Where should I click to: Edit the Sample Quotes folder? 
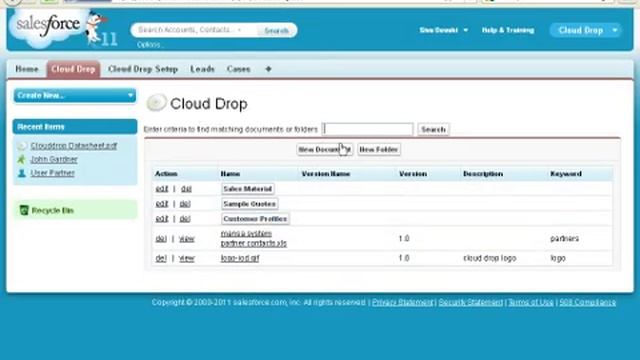point(162,204)
